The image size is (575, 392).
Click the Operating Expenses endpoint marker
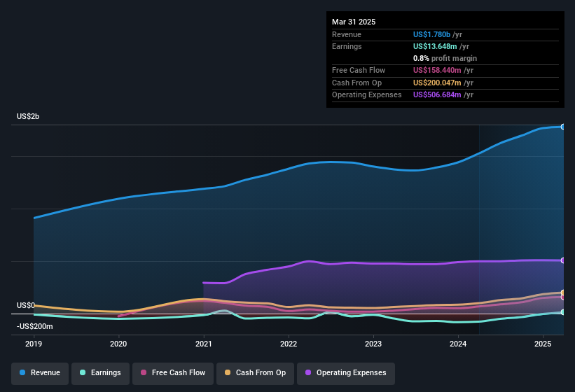click(x=563, y=260)
